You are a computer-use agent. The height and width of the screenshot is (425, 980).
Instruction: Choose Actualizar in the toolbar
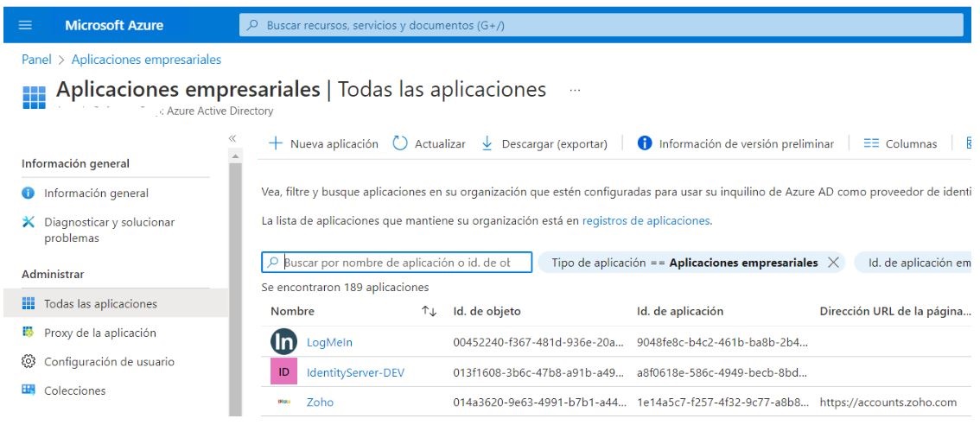point(429,143)
